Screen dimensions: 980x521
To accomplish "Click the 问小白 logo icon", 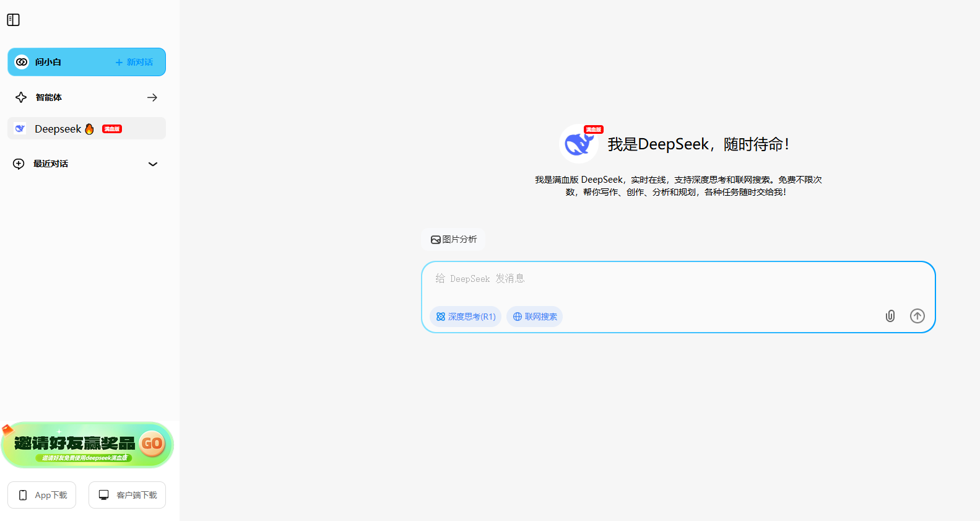I will click(22, 62).
